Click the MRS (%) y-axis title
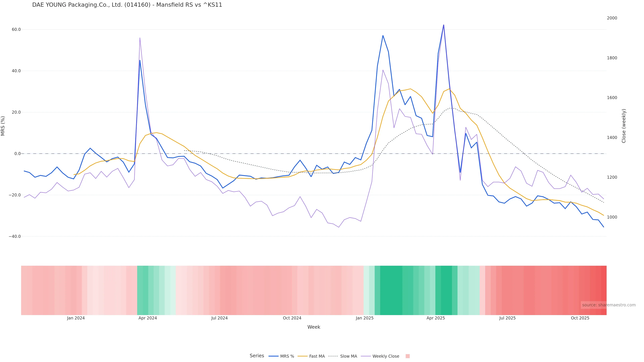Image resolution: width=644 pixels, height=362 pixels. click(3, 126)
